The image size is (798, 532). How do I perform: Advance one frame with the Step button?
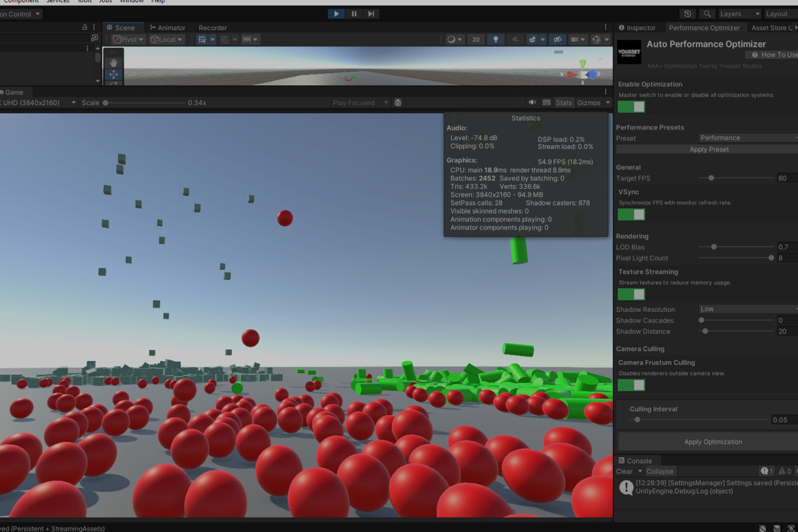click(371, 13)
